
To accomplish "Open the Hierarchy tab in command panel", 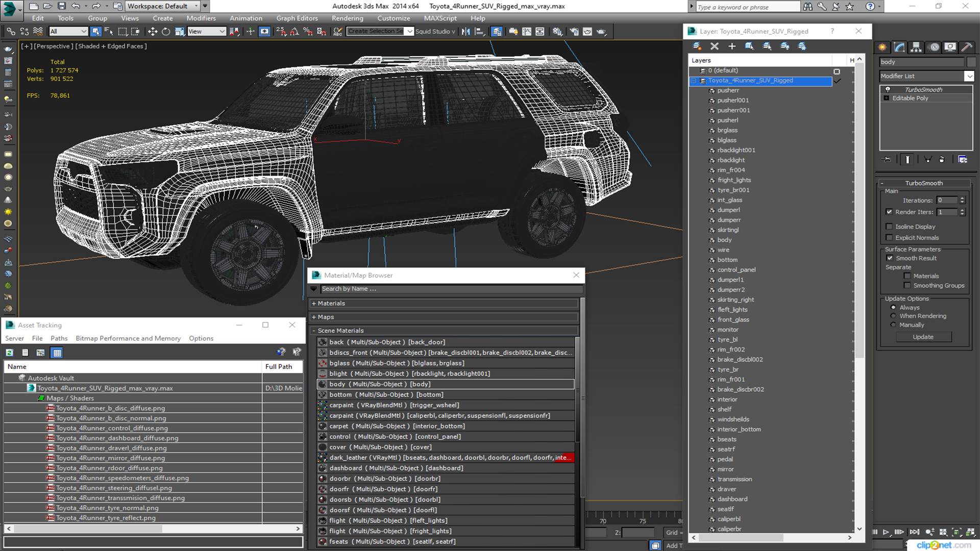I will click(x=916, y=47).
